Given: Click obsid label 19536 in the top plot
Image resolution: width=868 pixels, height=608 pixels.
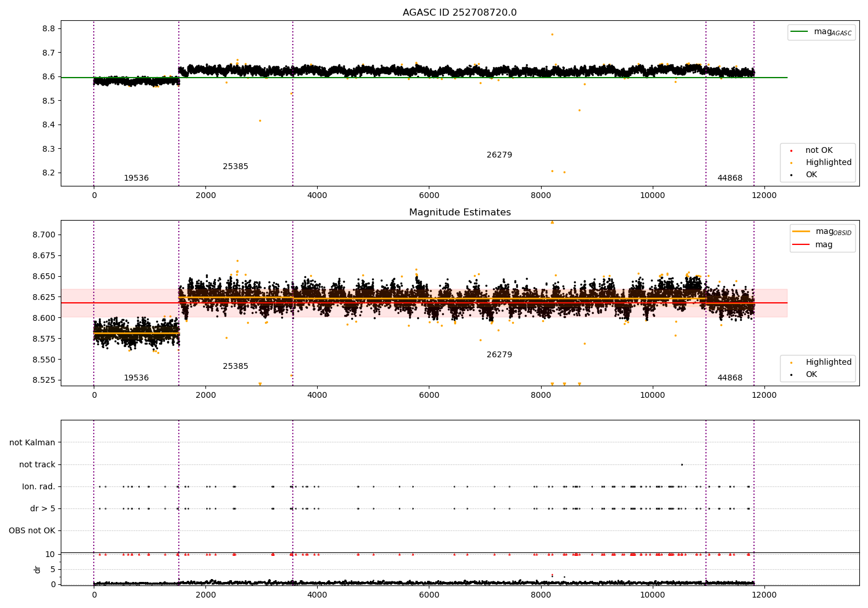Looking at the screenshot, I should (136, 178).
